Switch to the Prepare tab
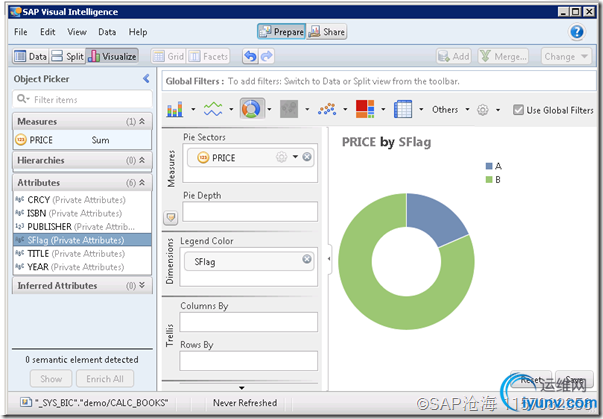 pos(282,32)
